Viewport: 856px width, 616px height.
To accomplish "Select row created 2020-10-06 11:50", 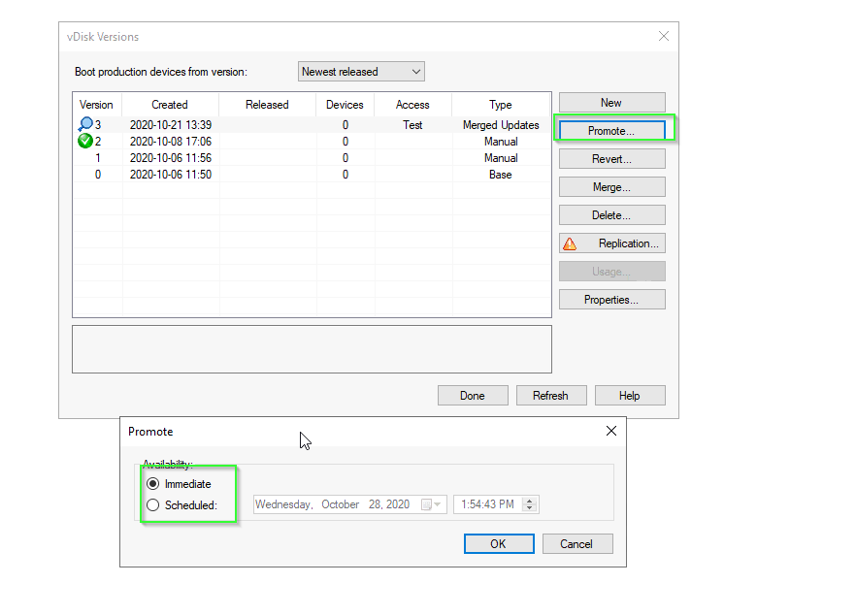I will click(x=312, y=175).
